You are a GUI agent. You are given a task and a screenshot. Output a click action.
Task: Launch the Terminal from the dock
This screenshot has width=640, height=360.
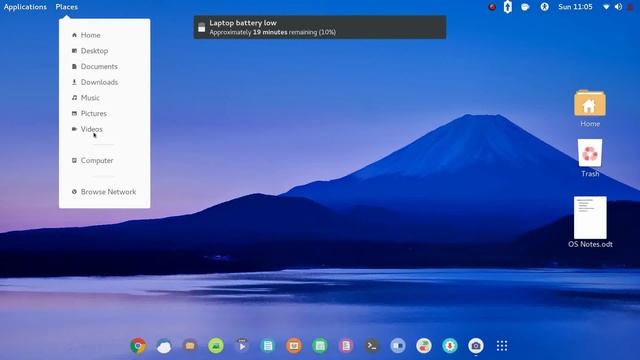[x=372, y=346]
